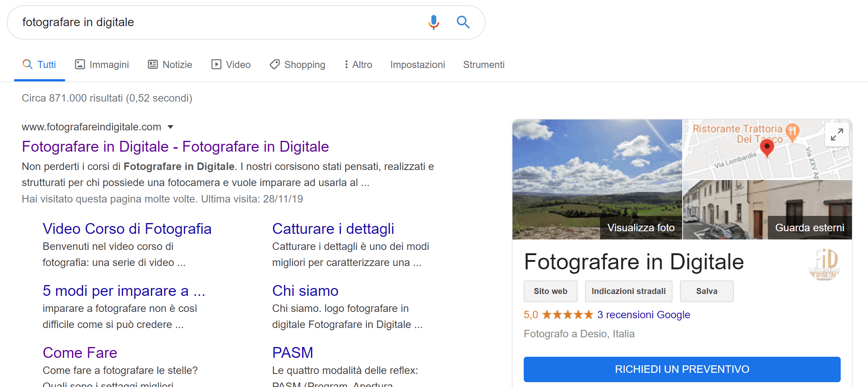Click the RICHIEDI UN PREVENTIVO button
868x387 pixels.
tap(682, 369)
